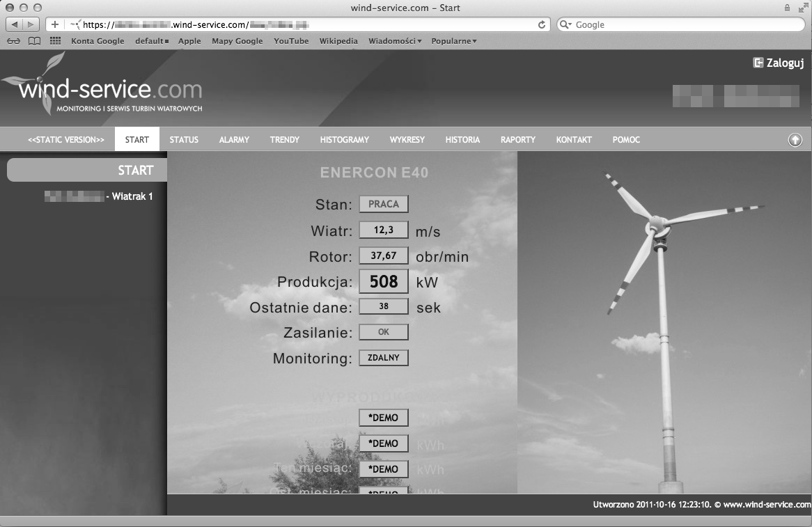Select the START tab in navigation bar

pyautogui.click(x=136, y=140)
